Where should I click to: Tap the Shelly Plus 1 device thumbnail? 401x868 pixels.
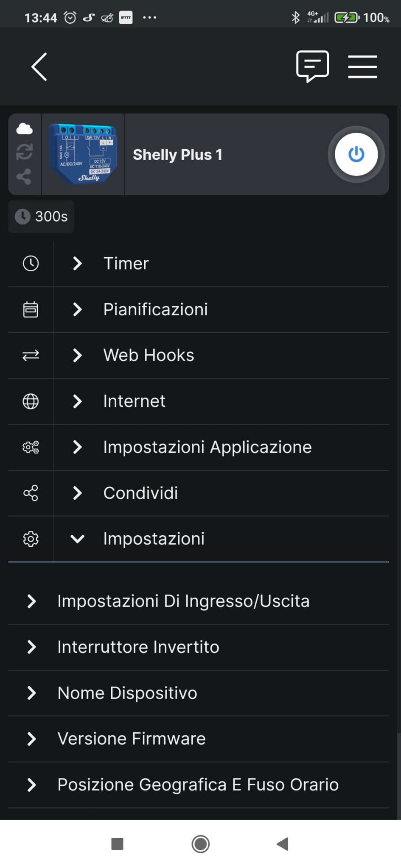[x=83, y=154]
